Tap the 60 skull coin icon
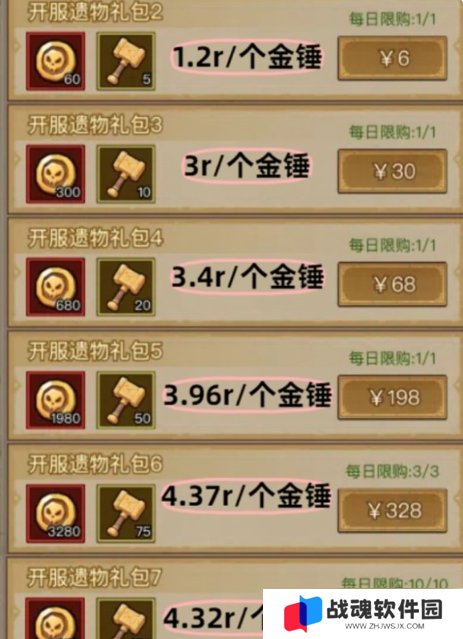The height and width of the screenshot is (639, 463). point(55,61)
